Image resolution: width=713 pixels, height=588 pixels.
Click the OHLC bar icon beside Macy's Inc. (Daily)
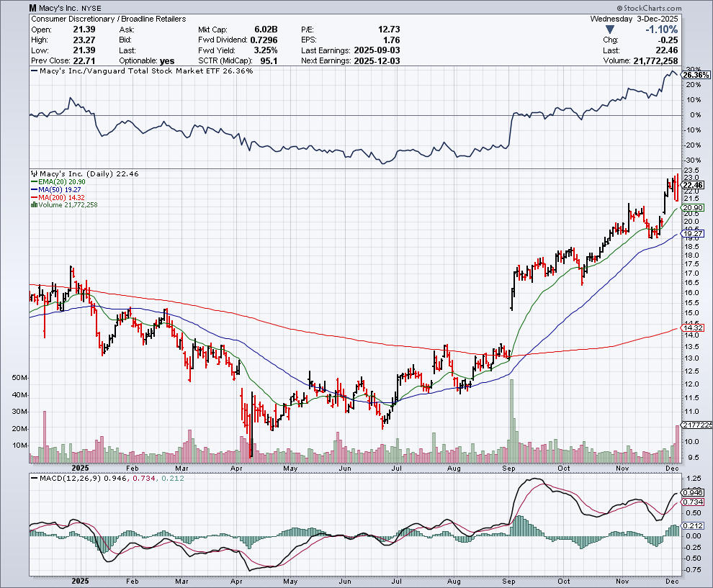coord(32,173)
